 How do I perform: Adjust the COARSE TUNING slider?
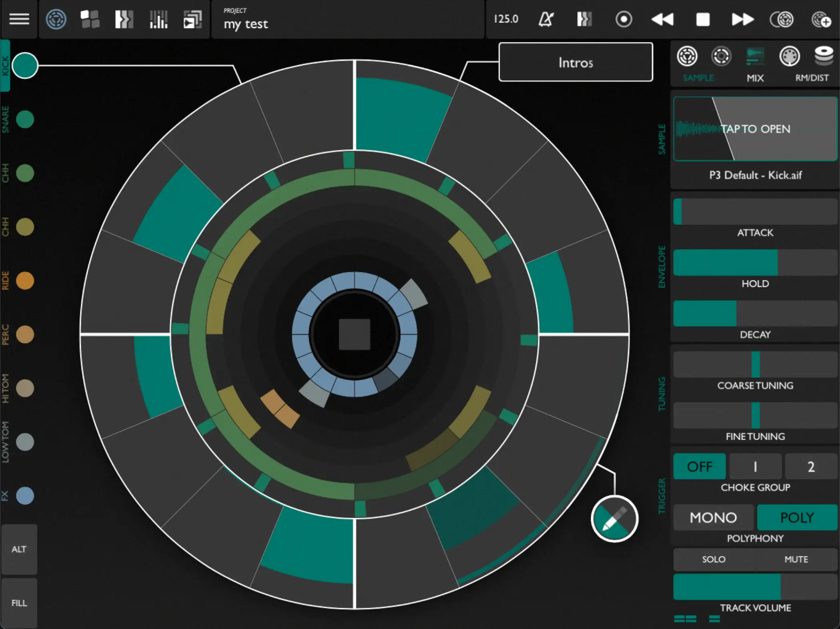755,364
